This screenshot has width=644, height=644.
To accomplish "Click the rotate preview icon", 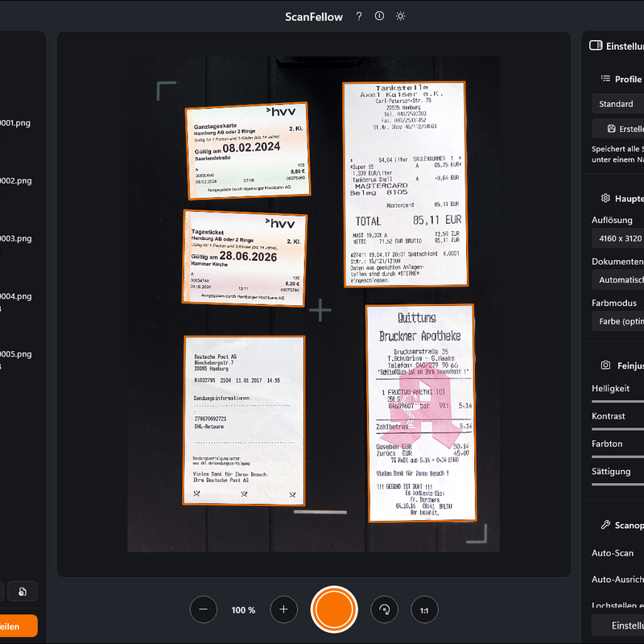I will point(385,609).
